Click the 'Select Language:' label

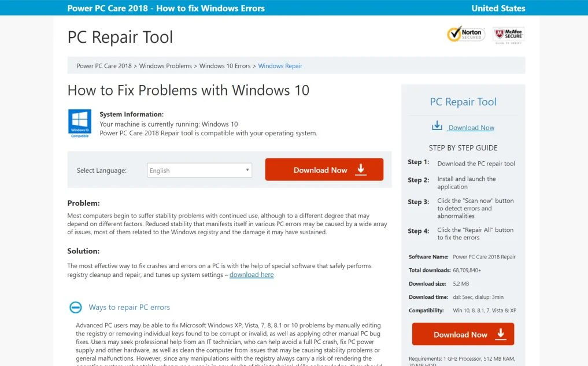(102, 171)
